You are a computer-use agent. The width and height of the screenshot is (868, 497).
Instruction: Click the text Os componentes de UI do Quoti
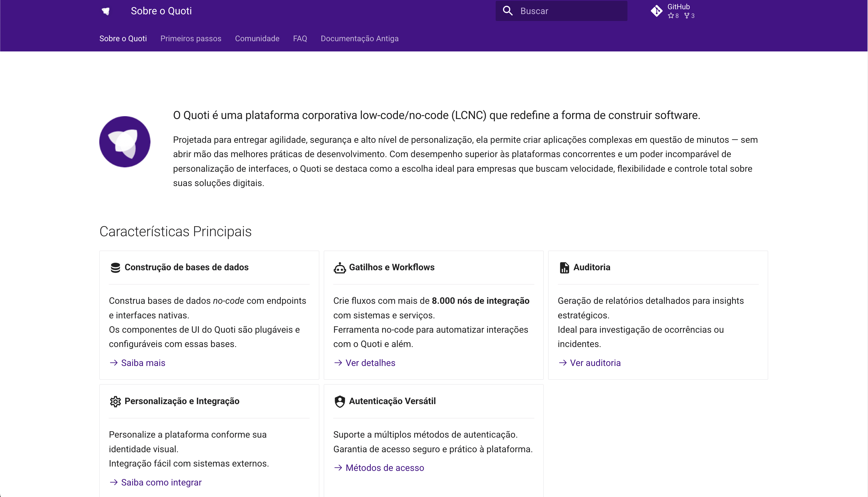(x=204, y=337)
